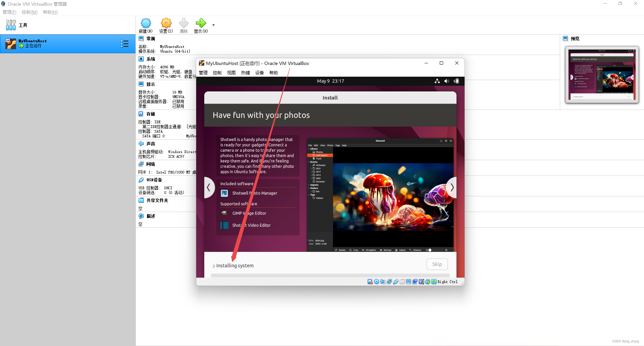Click the New (新建) VM toolbar icon
This screenshot has height=346, width=644.
pyautogui.click(x=146, y=25)
